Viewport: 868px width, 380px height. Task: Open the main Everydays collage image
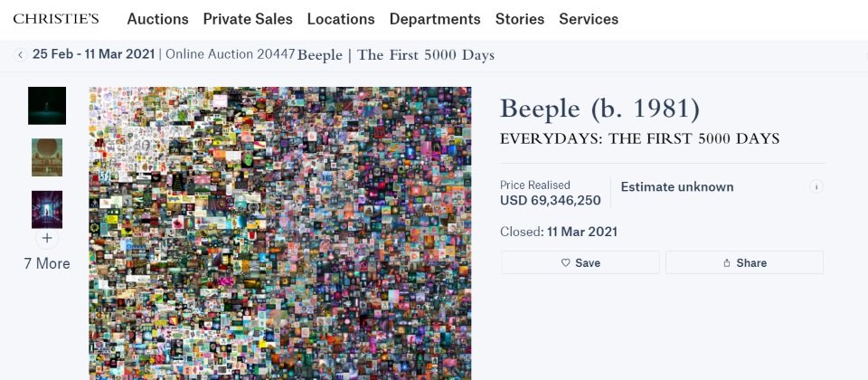[x=280, y=233]
